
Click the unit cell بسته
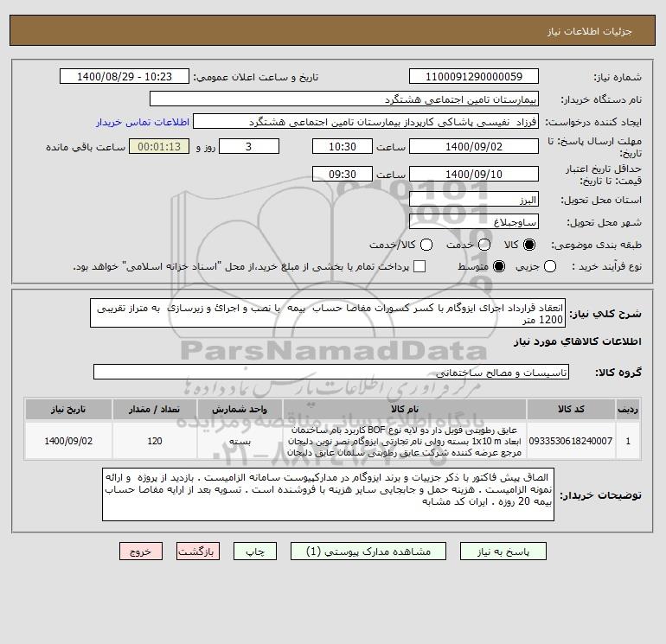pos(240,441)
